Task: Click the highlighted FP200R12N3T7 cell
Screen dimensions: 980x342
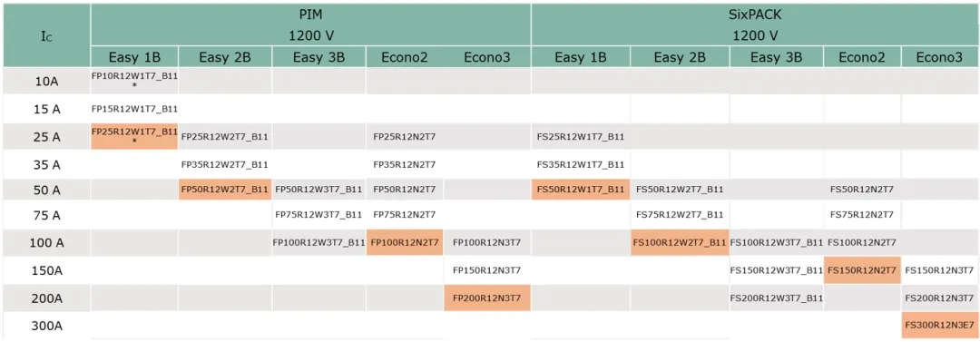Action: coord(487,298)
